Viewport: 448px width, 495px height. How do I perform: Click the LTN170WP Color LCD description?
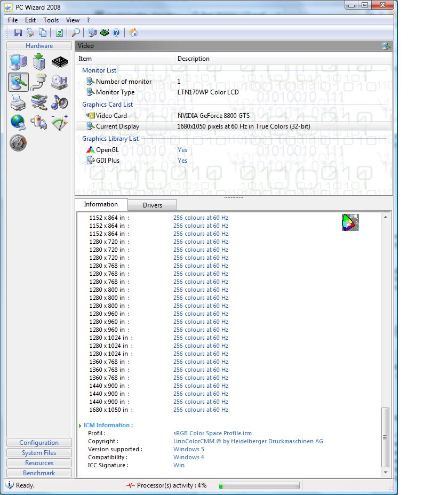(x=208, y=92)
